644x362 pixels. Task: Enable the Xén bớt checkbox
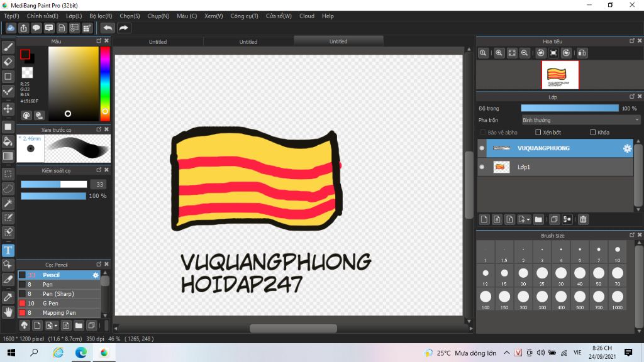click(x=538, y=132)
